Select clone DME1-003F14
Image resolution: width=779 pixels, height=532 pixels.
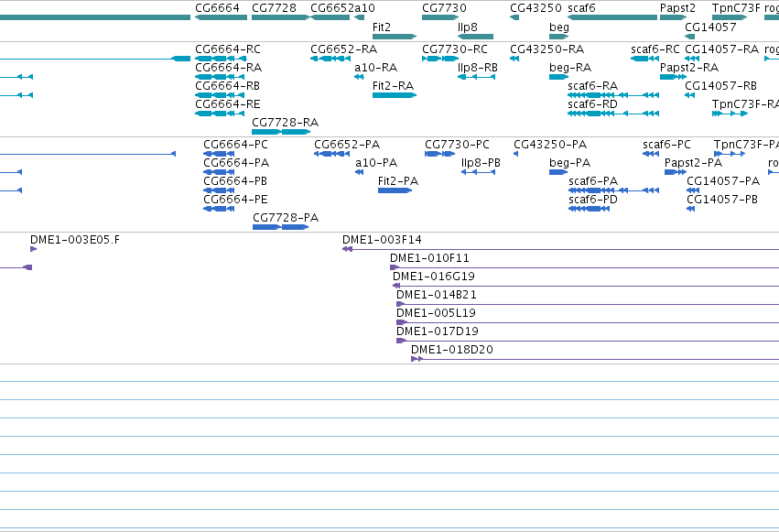click(382, 240)
